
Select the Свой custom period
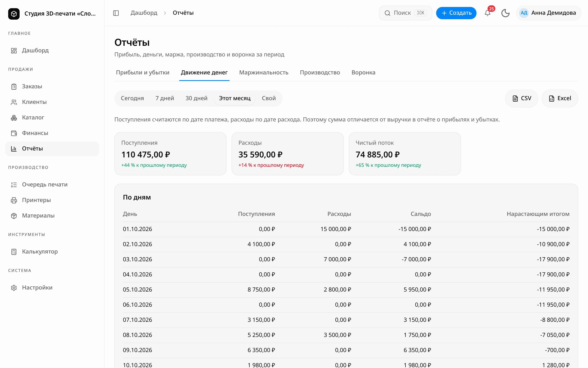269,98
